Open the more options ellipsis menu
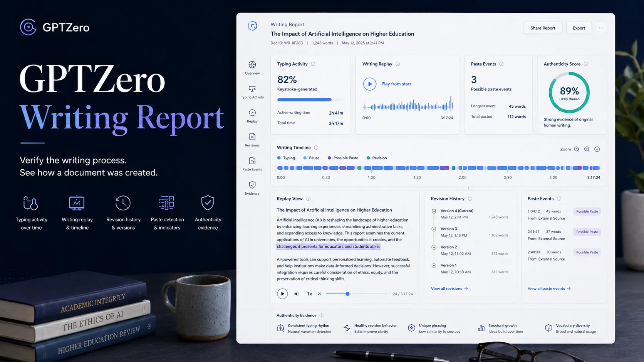 601,28
